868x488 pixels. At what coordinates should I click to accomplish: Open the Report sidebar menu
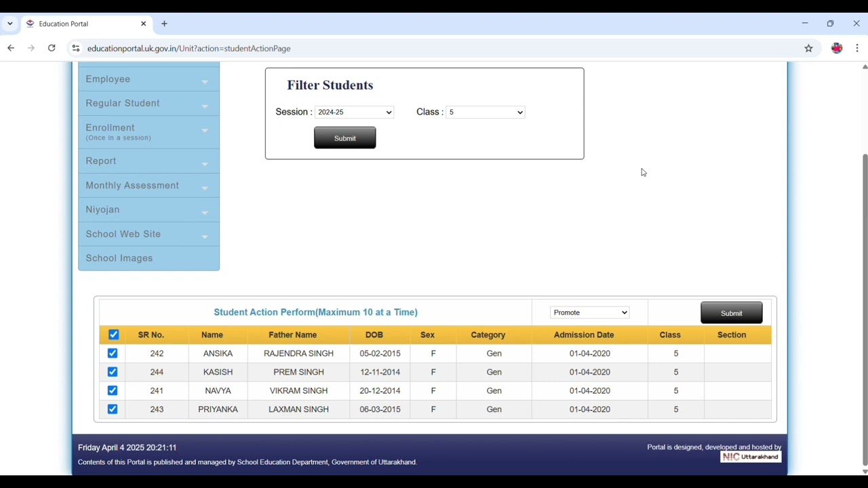(149, 161)
